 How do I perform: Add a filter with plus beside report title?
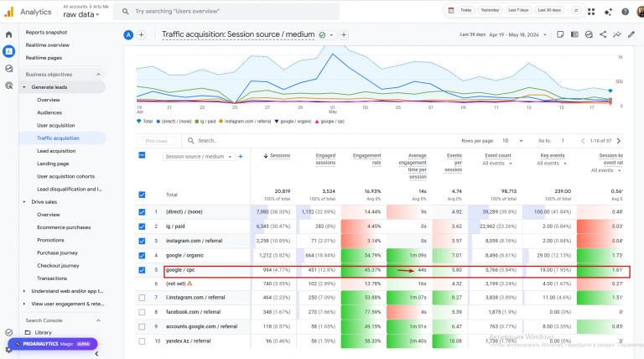[x=344, y=35]
